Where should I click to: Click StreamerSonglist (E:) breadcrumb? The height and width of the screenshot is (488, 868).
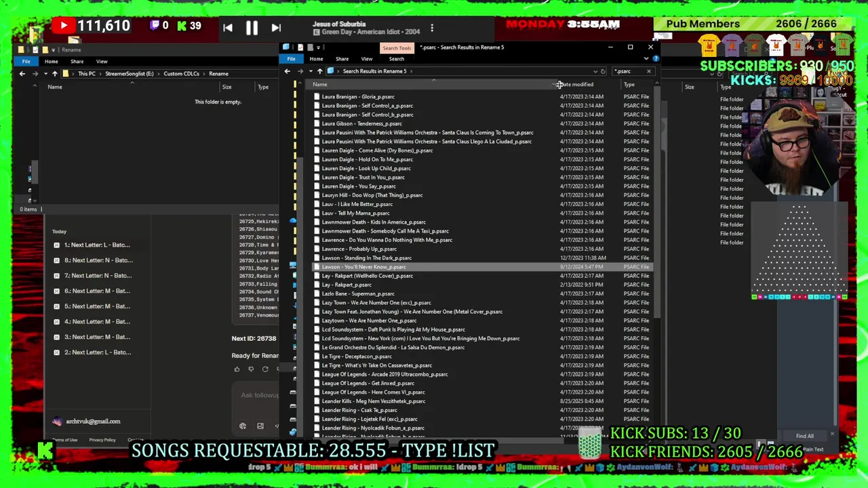[129, 74]
